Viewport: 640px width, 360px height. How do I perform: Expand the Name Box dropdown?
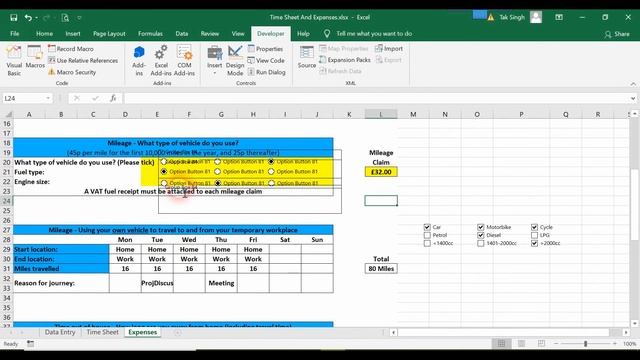point(48,98)
